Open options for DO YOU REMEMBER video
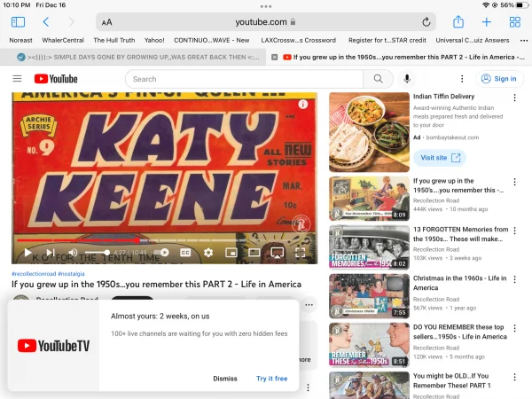Viewport: 532px width, 399px height. 514,328
